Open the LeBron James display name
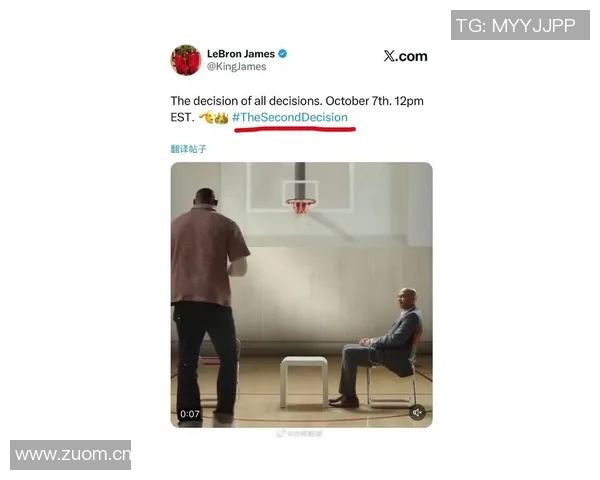600x480 pixels. pos(241,54)
